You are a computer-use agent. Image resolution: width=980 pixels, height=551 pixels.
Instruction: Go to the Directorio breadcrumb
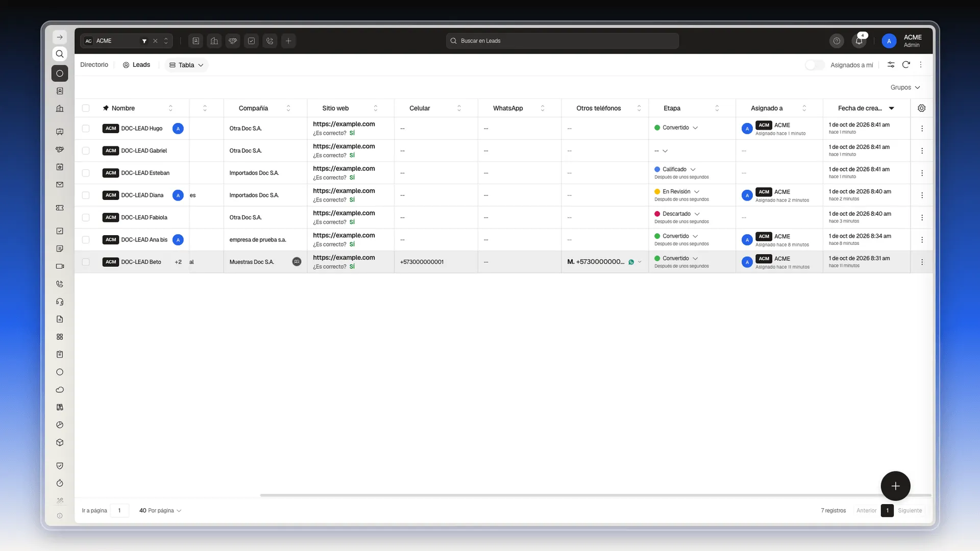click(94, 65)
